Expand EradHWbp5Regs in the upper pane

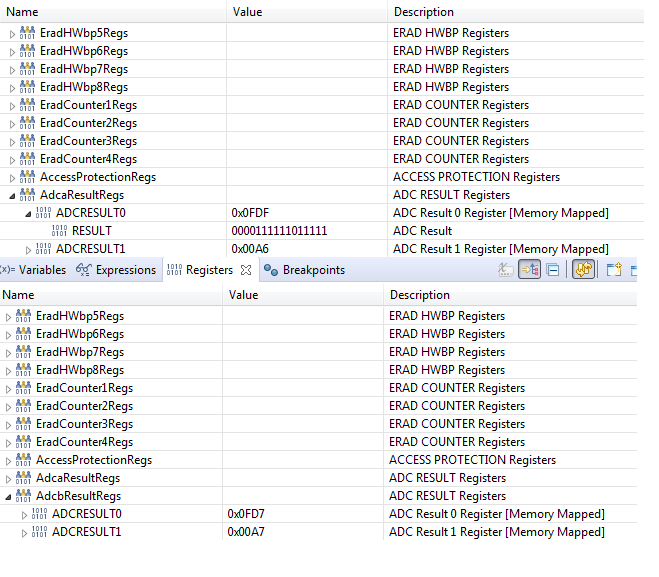point(12,34)
